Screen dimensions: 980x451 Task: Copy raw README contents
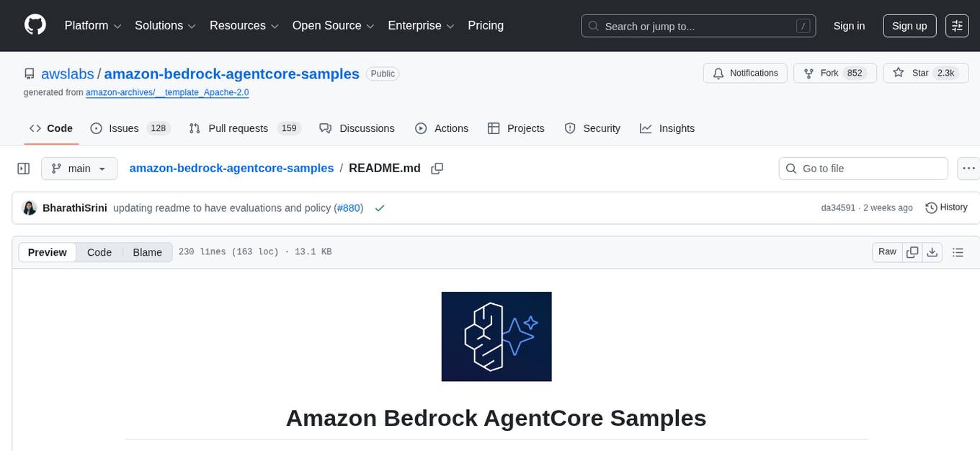pos(912,252)
